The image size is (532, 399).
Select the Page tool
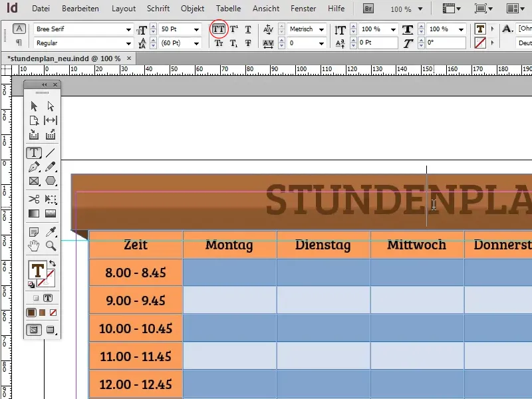pyautogui.click(x=34, y=120)
